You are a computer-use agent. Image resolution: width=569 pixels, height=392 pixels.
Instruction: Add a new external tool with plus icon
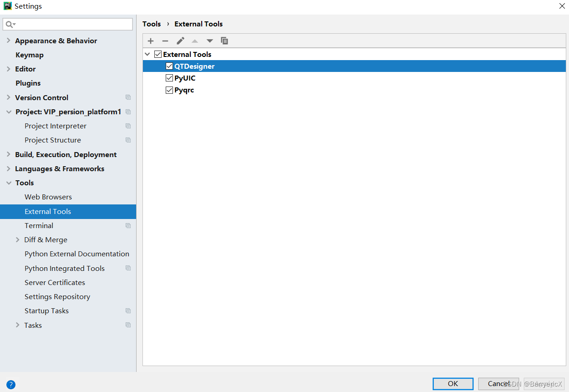pos(151,41)
